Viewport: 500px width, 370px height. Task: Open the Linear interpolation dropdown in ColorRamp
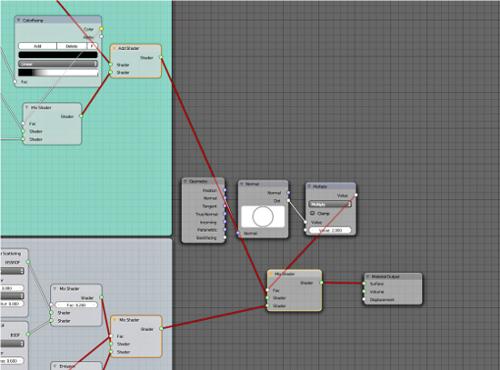[58, 64]
